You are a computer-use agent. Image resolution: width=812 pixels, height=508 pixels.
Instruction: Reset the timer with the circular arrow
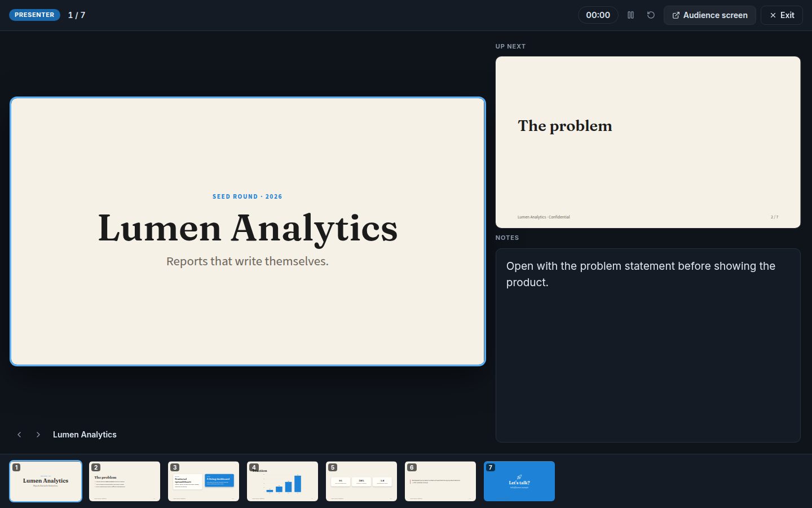(651, 15)
